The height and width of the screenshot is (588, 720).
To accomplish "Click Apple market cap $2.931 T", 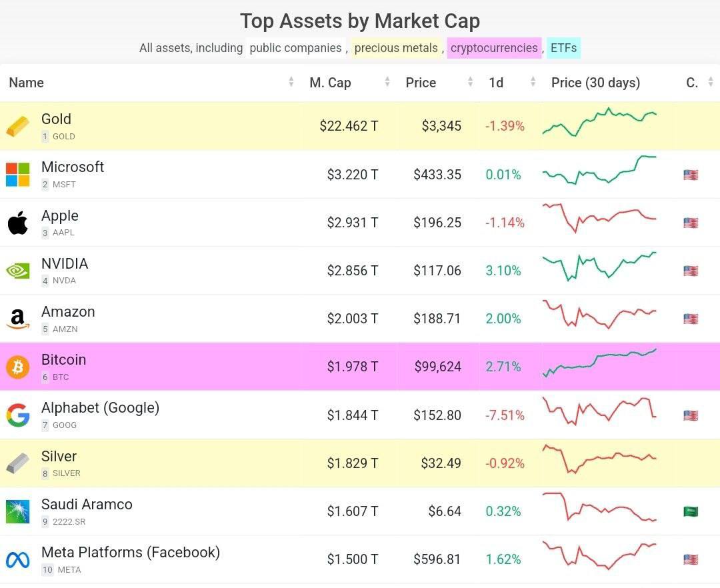I will coord(353,223).
